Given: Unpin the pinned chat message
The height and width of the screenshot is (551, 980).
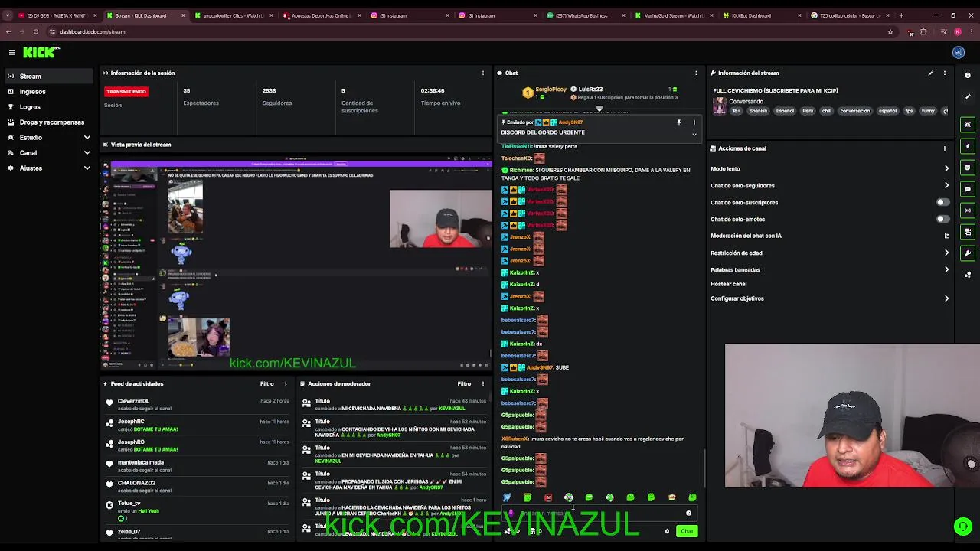Looking at the screenshot, I should click(x=678, y=122).
